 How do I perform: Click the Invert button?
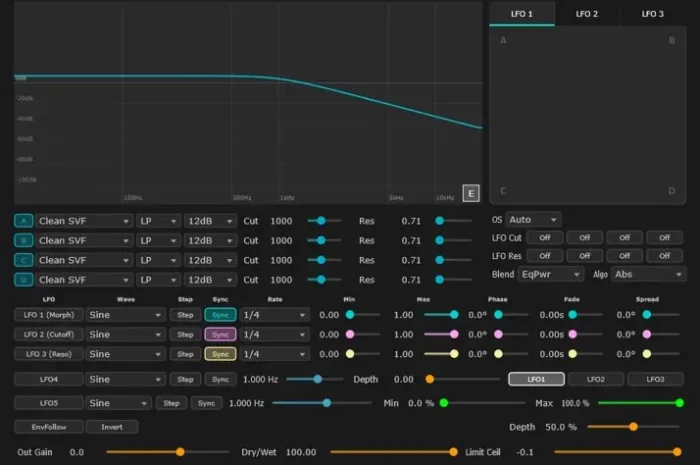tap(112, 427)
